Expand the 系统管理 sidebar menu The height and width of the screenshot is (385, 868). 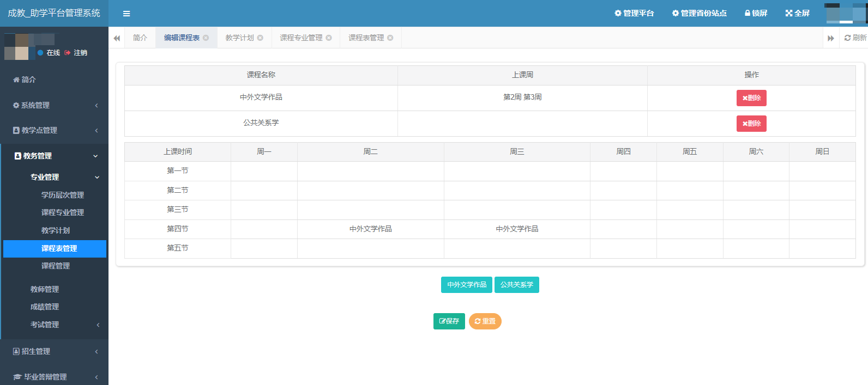click(55, 105)
